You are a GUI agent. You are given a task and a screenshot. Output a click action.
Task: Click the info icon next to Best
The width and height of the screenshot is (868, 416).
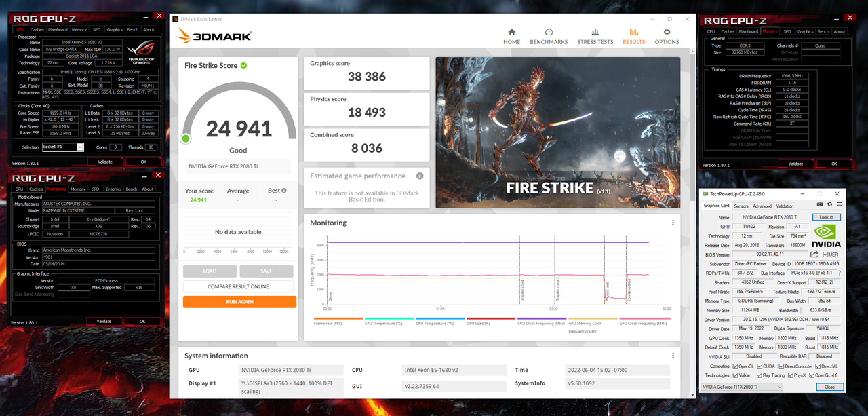tap(283, 191)
